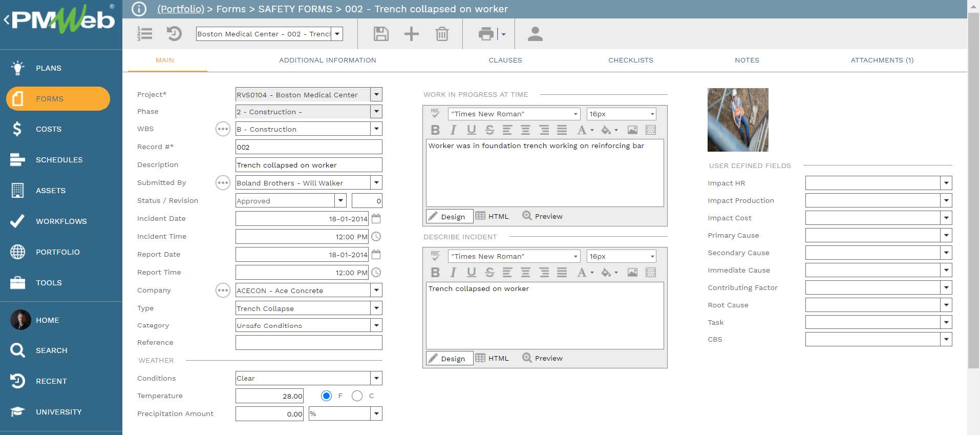
Task: Click the Save disk icon in toolbar
Action: (x=380, y=34)
